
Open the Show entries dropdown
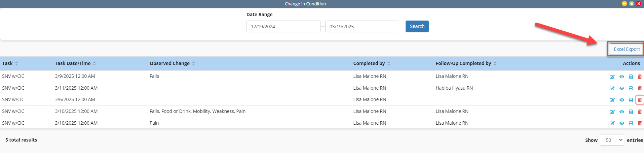(612, 140)
